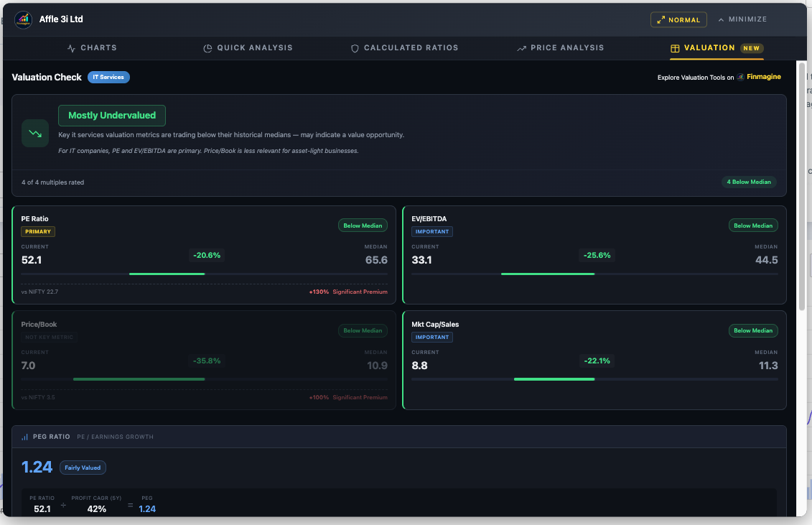Click the '4 Below Median' badge
Screen dimensions: 812x525
pos(749,182)
